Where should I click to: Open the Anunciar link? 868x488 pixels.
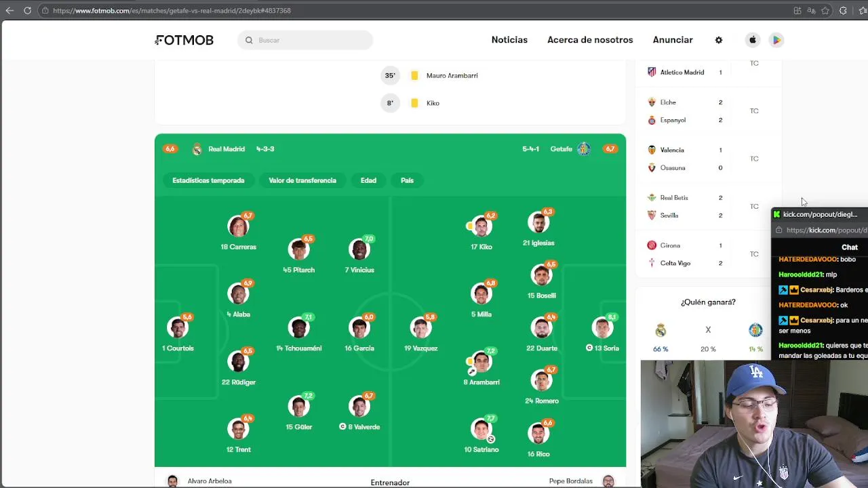click(673, 40)
